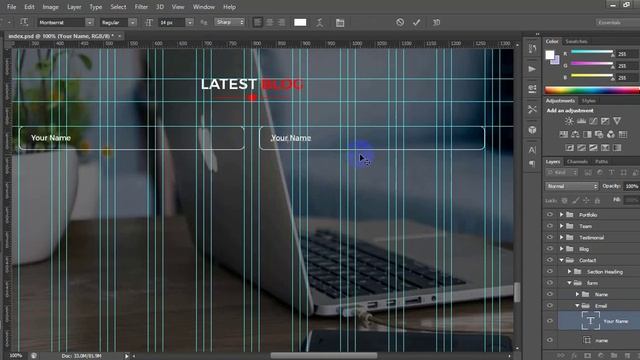This screenshot has height=360, width=640.
Task: Click the text color swatch in options bar
Action: click(x=300, y=22)
